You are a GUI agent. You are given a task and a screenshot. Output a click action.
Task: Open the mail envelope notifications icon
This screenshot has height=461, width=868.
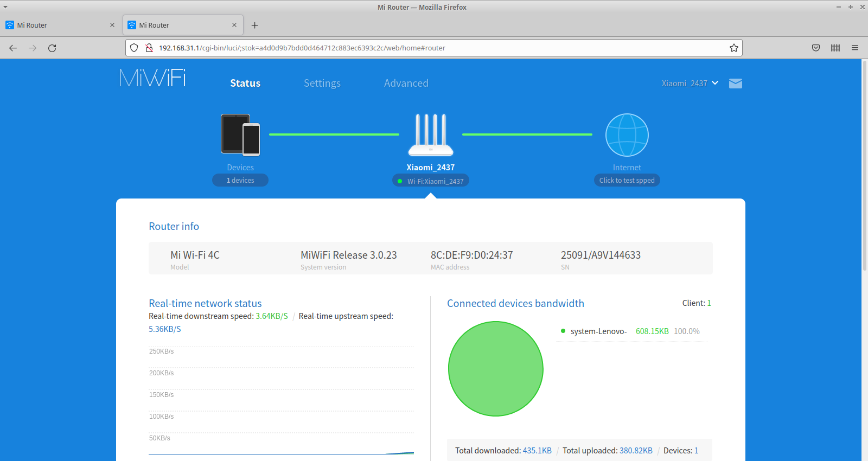[736, 84]
